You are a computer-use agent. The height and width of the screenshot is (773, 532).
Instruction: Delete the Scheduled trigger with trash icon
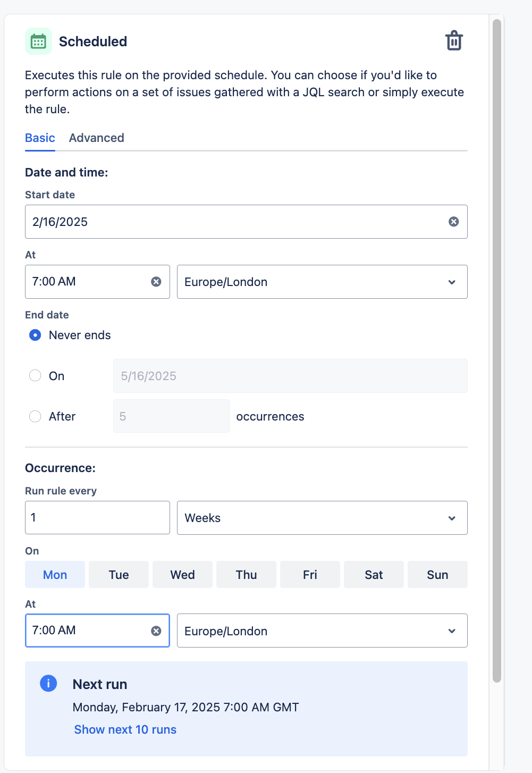(454, 41)
